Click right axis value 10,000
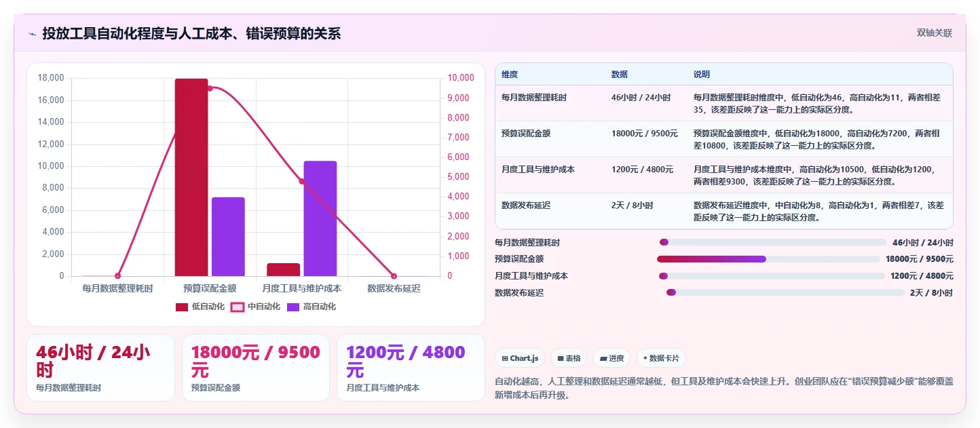 pos(461,78)
